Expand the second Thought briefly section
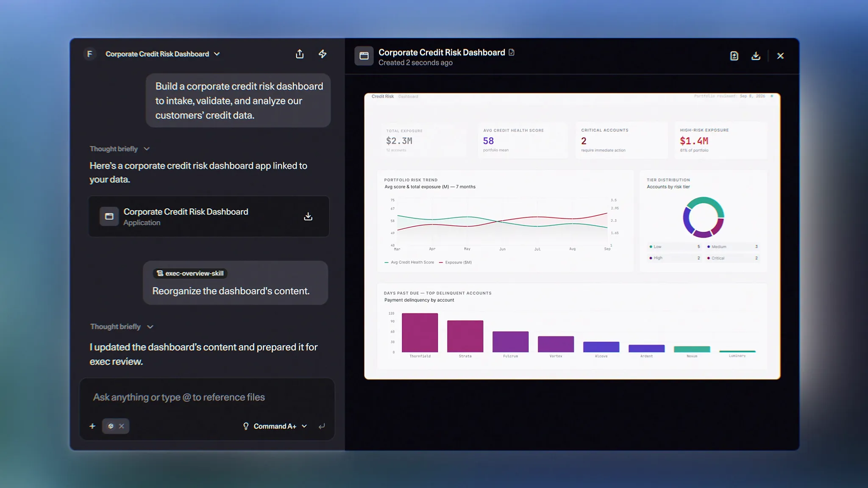The image size is (868, 488). click(x=122, y=327)
